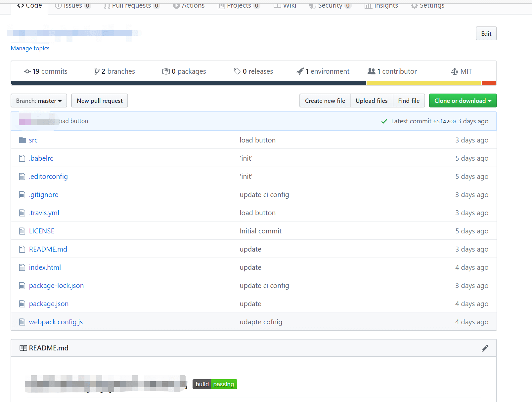This screenshot has height=402, width=532.
Task: Open the repository Settings tab
Action: click(x=427, y=6)
